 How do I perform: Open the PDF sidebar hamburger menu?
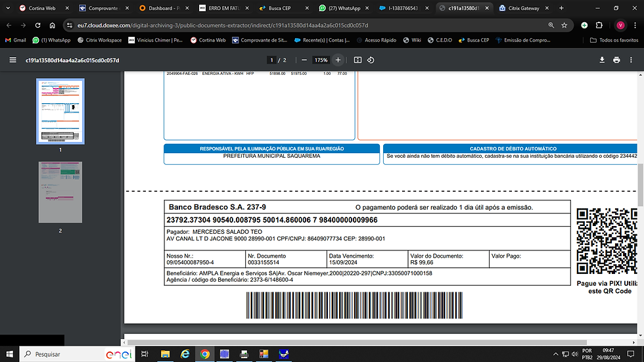(x=12, y=60)
